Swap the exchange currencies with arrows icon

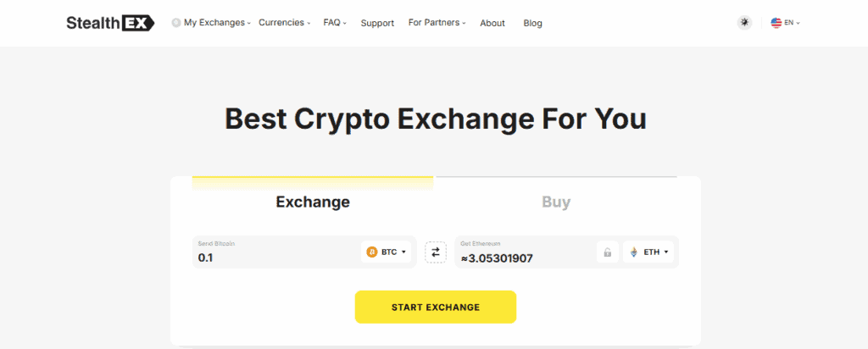(x=436, y=252)
